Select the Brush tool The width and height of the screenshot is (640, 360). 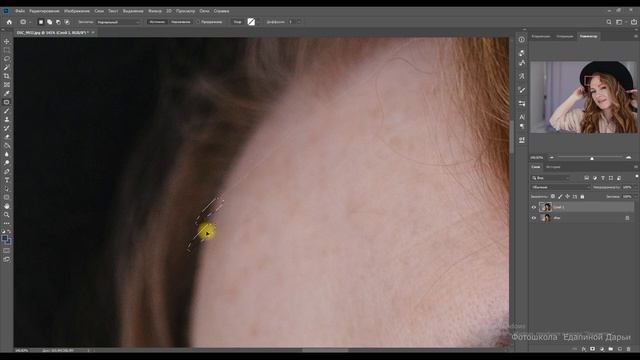pyautogui.click(x=7, y=111)
